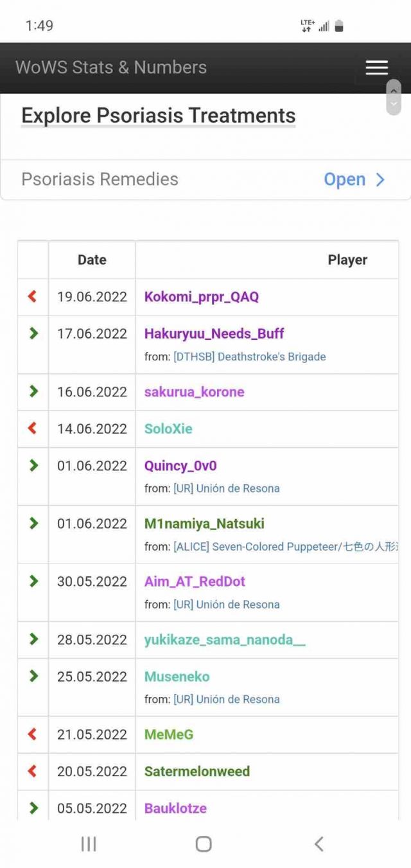411x868 pixels.
Task: View yukikaze_sama_nanoda__ player stats
Action: [225, 639]
